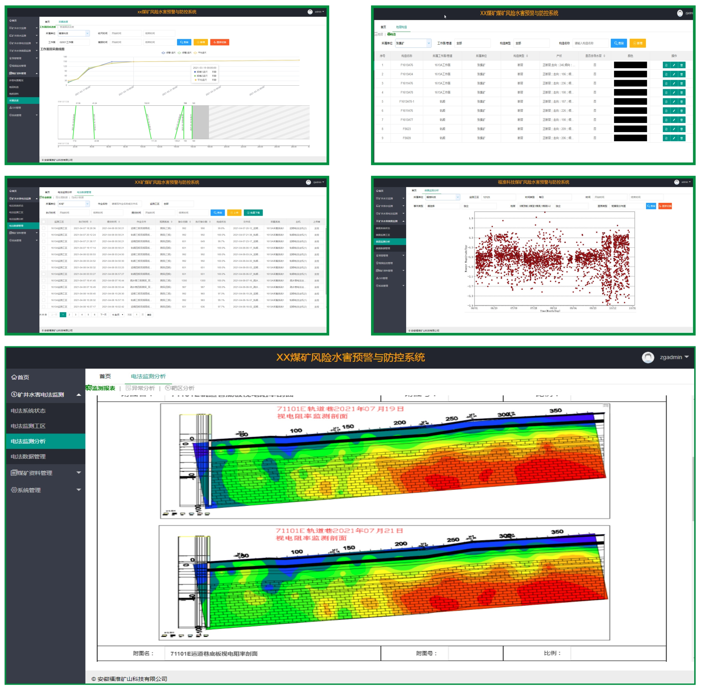Click the 07月21日 resistivity profile image
706x691 pixels.
click(x=384, y=583)
